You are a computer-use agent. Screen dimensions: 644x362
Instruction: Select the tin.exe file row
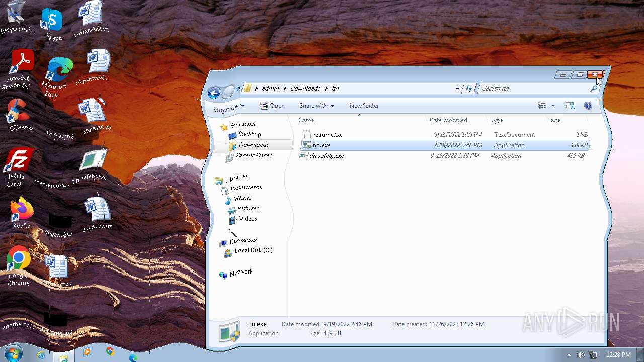[445, 145]
